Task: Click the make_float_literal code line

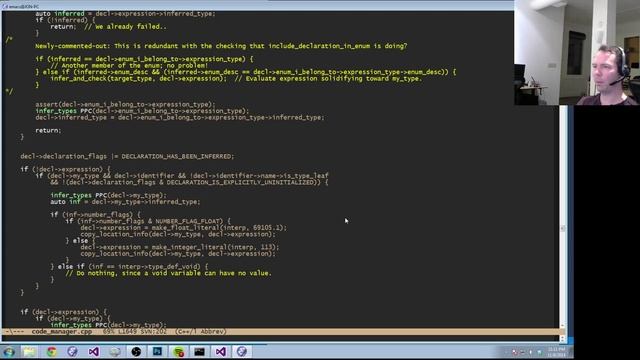Action: [184, 228]
